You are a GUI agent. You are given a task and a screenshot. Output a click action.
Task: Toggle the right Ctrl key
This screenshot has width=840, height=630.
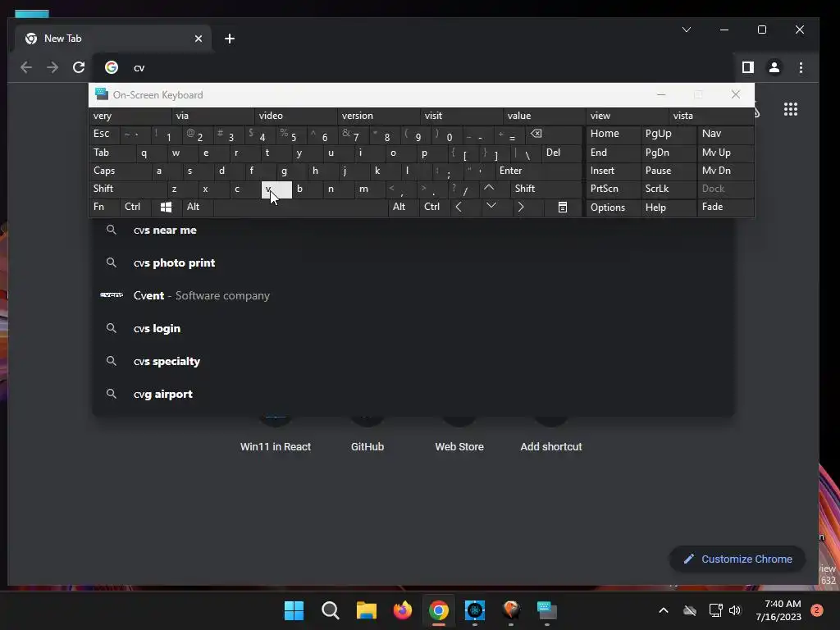click(x=435, y=207)
